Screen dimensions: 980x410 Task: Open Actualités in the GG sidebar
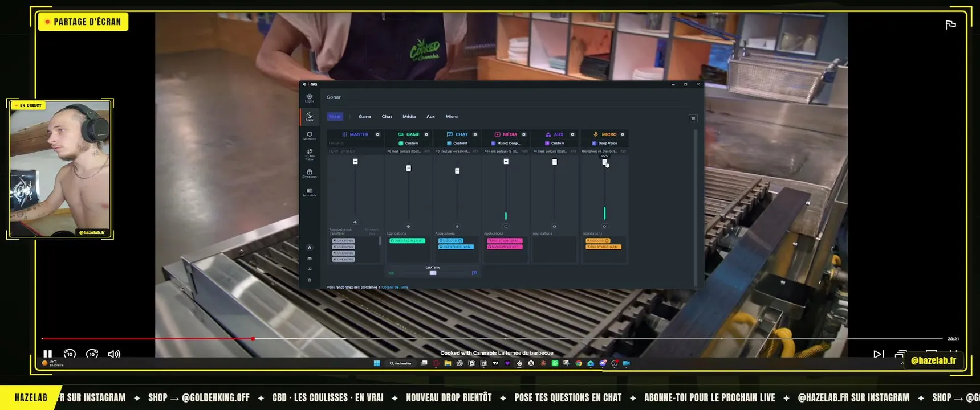(x=310, y=192)
